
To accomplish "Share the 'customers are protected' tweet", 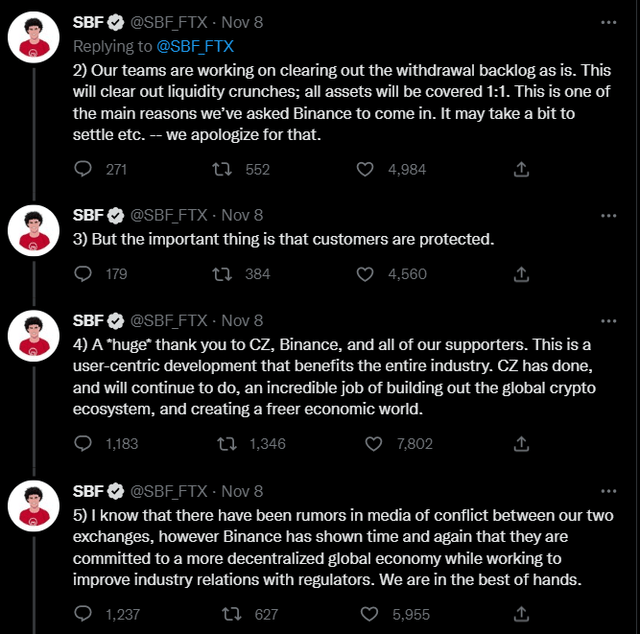I will (521, 274).
